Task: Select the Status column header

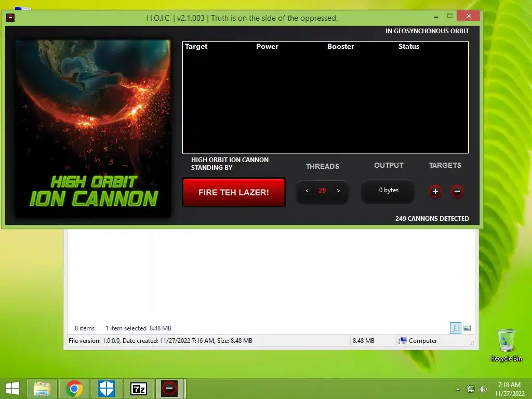Action: pyautogui.click(x=409, y=46)
